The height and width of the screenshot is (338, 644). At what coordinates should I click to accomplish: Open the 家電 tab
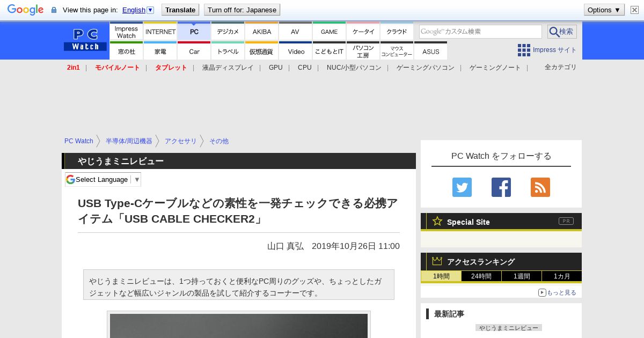(x=160, y=51)
